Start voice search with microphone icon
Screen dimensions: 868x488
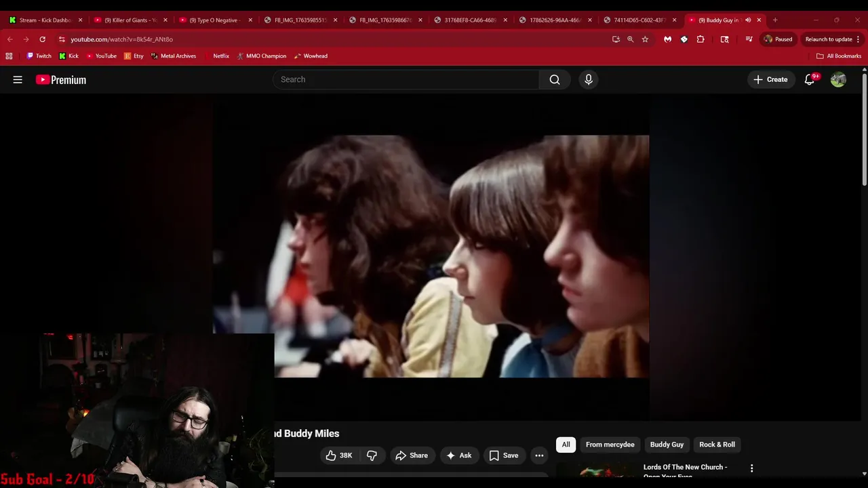pyautogui.click(x=588, y=79)
